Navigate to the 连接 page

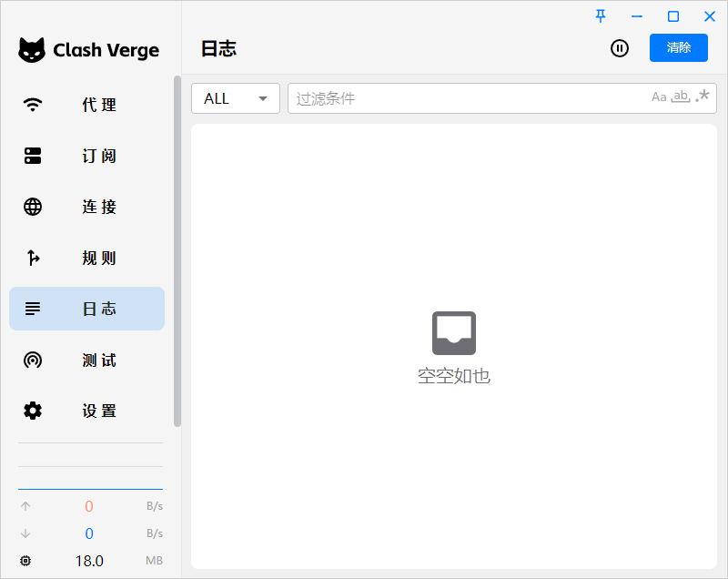point(98,207)
